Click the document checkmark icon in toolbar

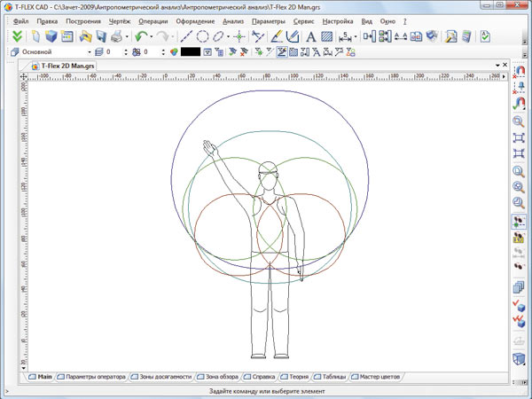click(x=485, y=36)
